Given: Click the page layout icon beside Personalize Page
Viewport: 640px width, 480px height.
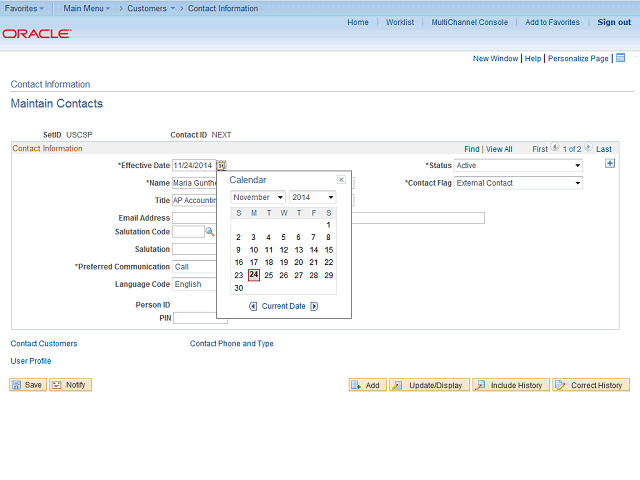Looking at the screenshot, I should coord(620,58).
